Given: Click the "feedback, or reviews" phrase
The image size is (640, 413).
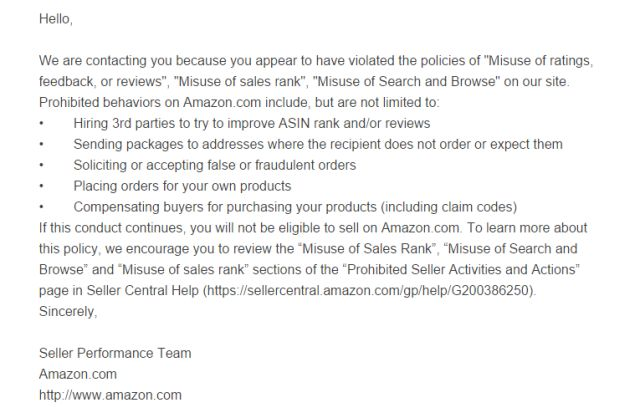Looking at the screenshot, I should pos(100,82).
